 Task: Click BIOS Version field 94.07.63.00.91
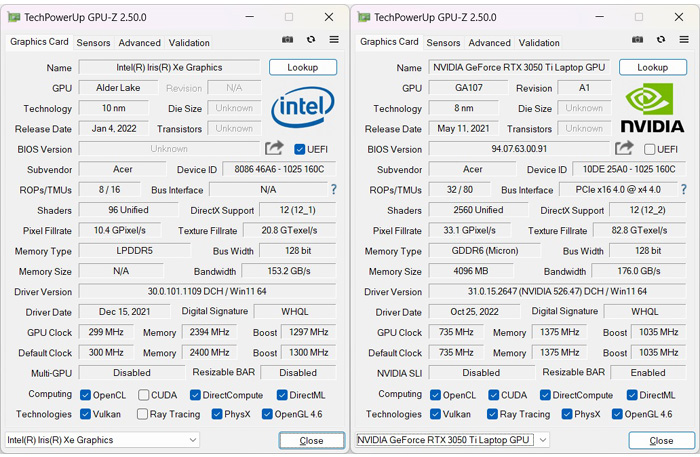[x=519, y=149]
